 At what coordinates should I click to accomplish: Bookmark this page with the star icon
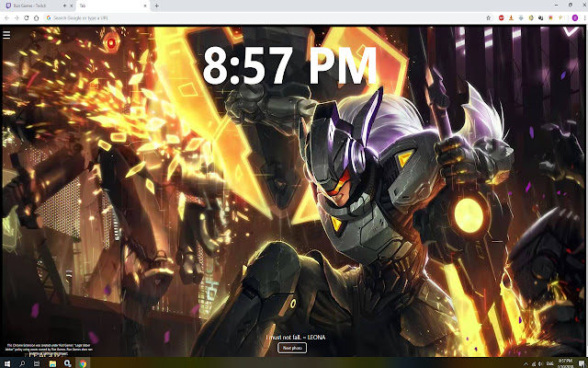488,17
